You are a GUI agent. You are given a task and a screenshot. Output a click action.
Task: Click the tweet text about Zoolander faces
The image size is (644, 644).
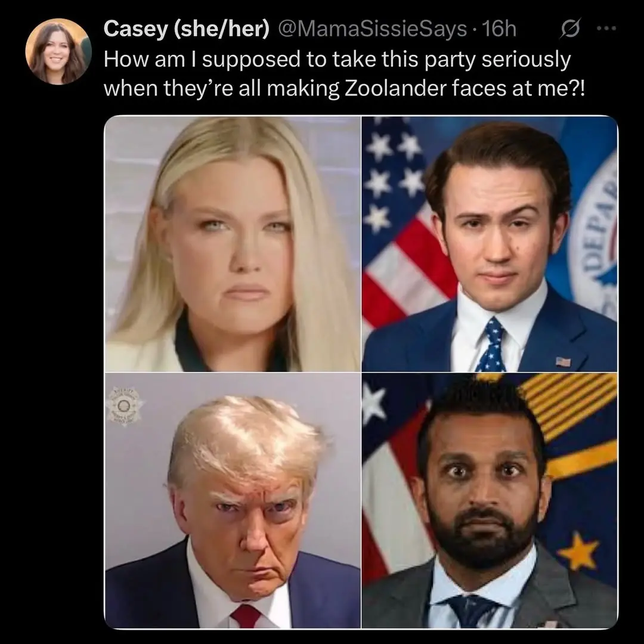[x=343, y=73]
